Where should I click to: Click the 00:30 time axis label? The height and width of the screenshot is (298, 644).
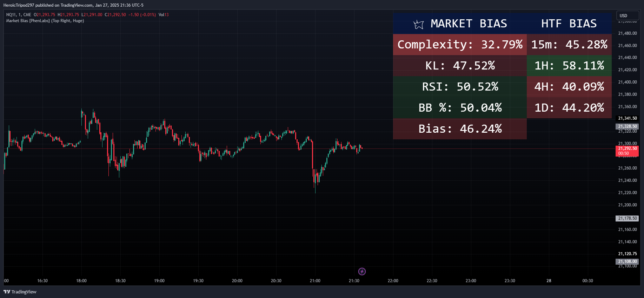click(x=587, y=281)
